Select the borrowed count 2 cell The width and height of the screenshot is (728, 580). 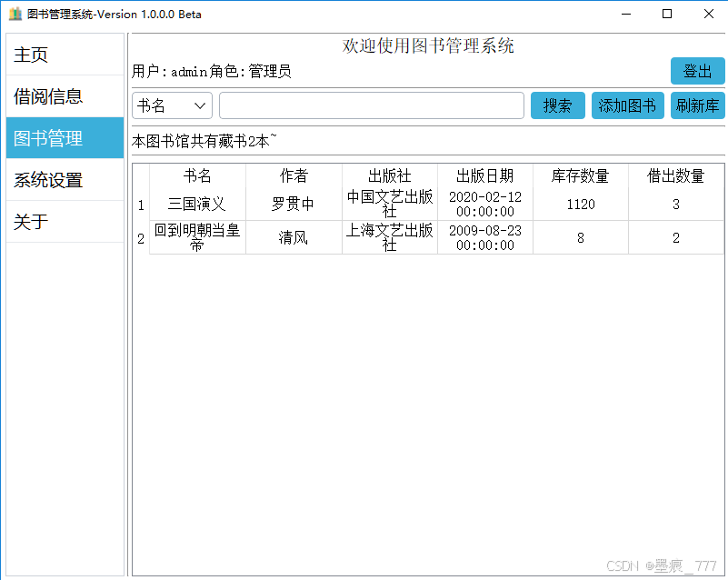tap(676, 237)
